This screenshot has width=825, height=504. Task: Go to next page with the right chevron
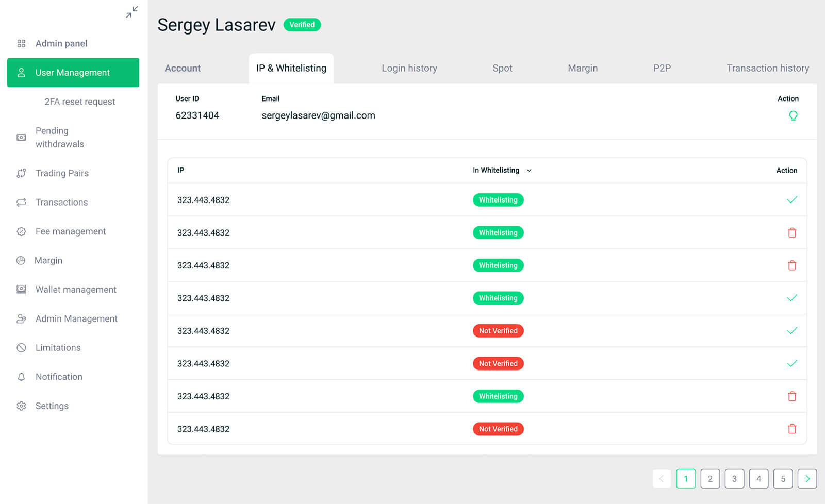point(807,479)
